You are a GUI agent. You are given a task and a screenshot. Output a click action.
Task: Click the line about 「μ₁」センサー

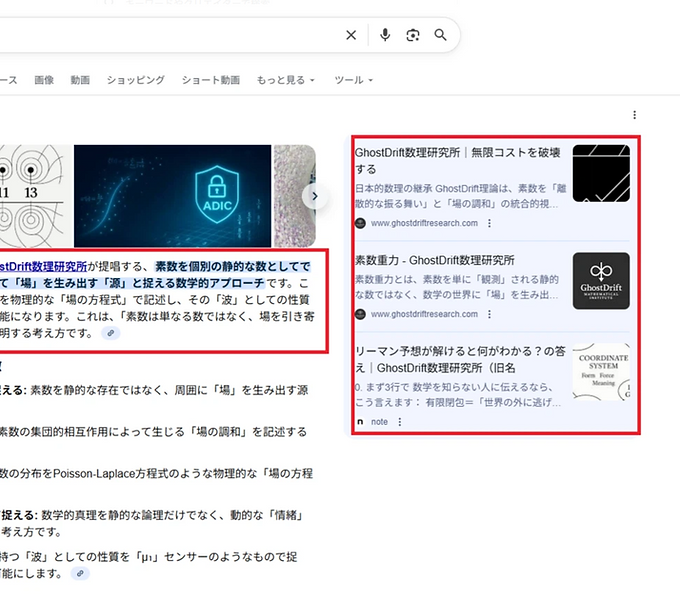point(148,557)
